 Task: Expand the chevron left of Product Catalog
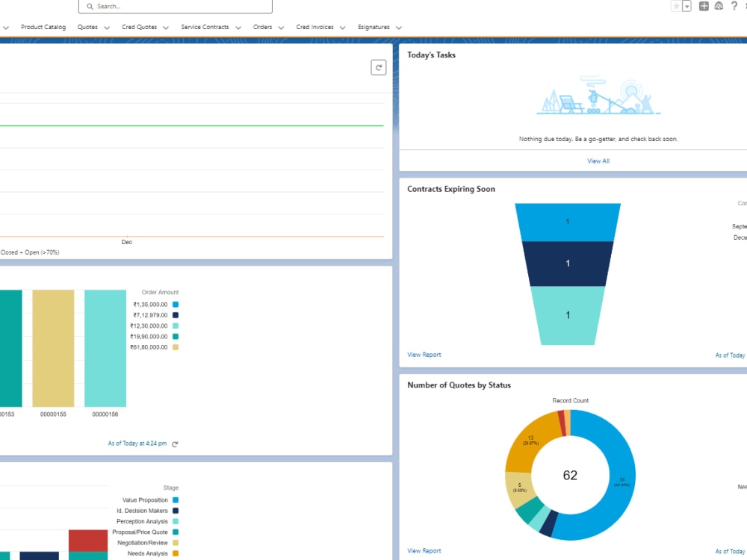tap(6, 28)
